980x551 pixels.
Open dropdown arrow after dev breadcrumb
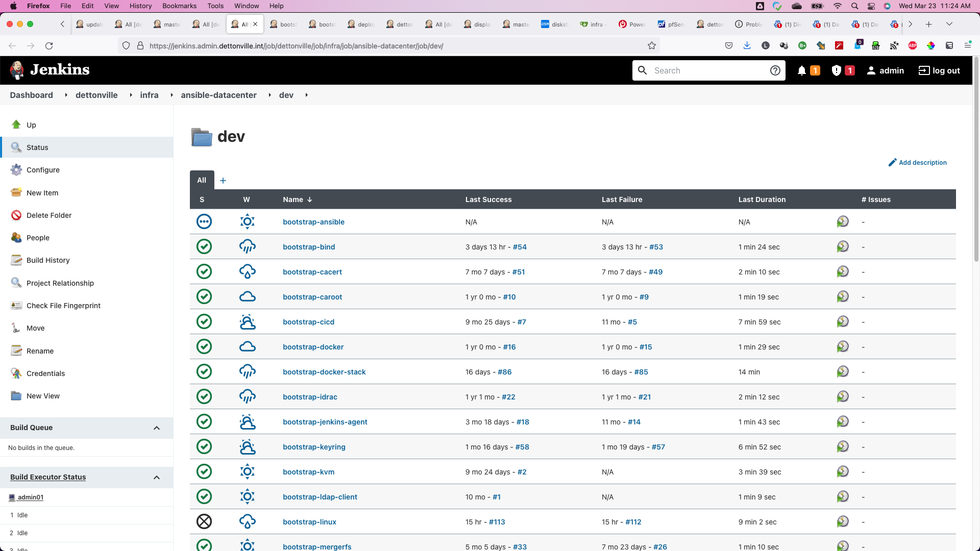[x=306, y=95]
